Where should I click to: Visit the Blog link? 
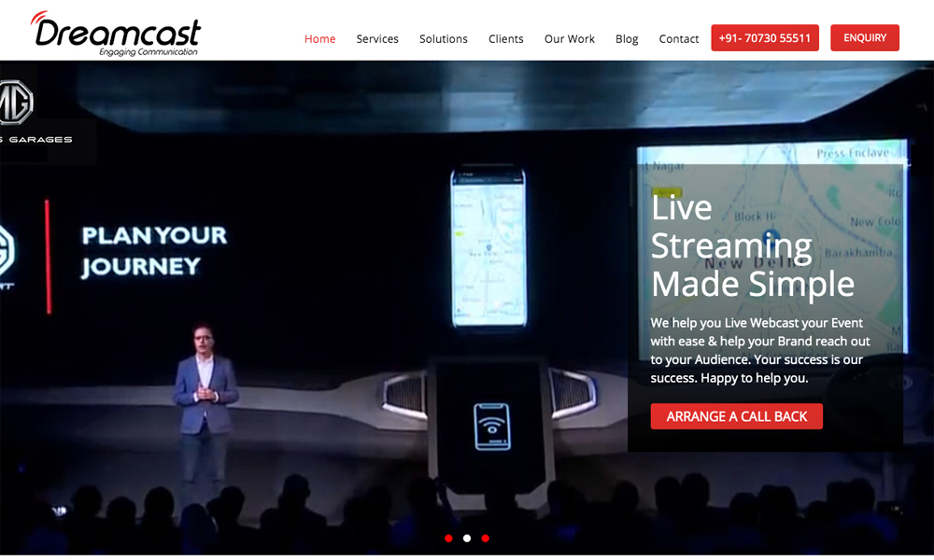coord(627,39)
